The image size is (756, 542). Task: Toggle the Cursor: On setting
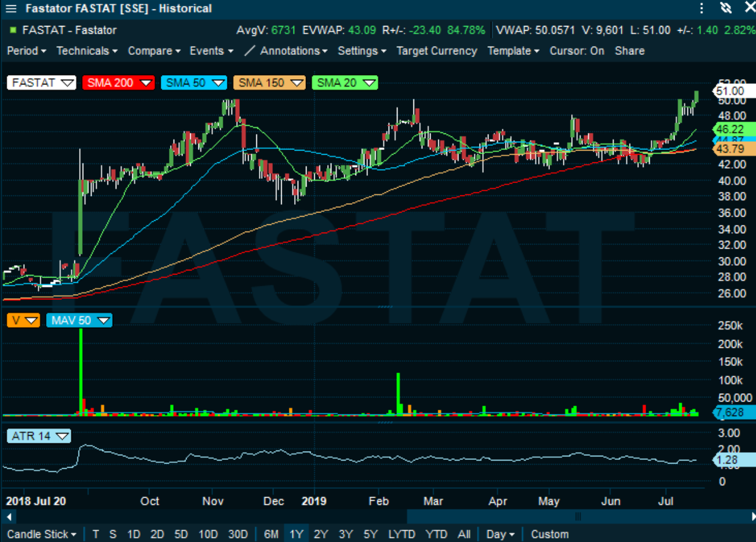pyautogui.click(x=577, y=51)
